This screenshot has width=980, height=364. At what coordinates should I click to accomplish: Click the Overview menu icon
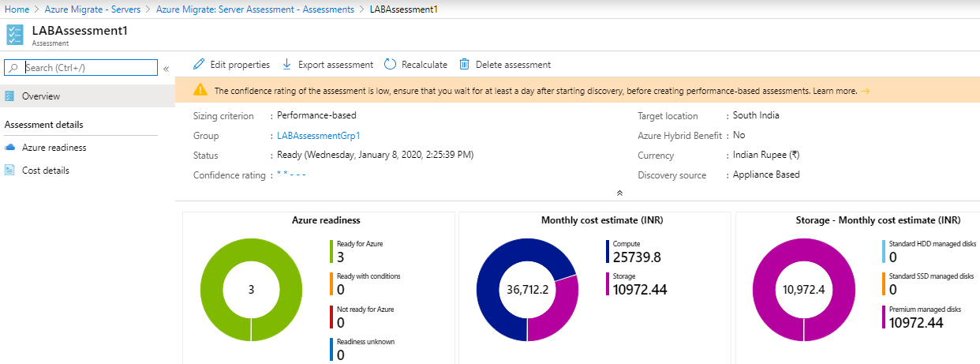(x=9, y=96)
